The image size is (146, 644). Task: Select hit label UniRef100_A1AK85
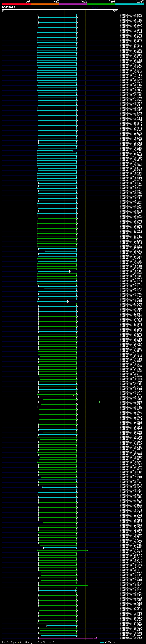tap(131, 635)
